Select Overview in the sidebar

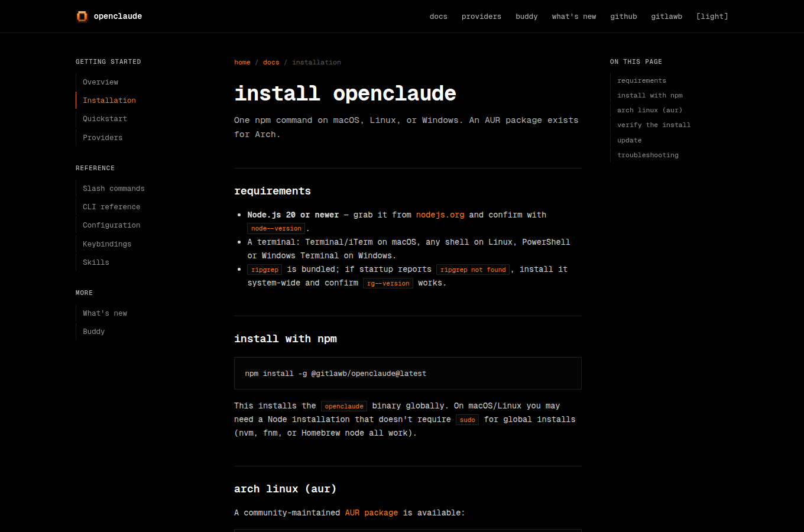100,82
